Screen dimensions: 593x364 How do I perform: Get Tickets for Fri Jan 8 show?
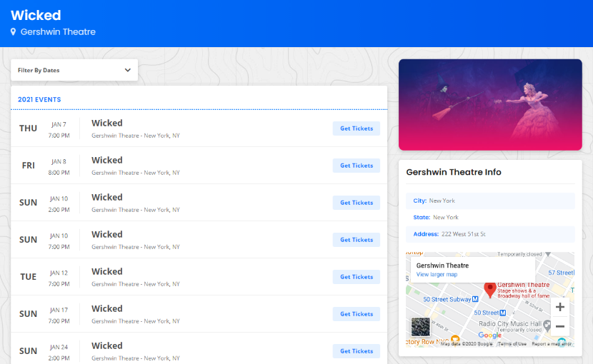click(357, 166)
